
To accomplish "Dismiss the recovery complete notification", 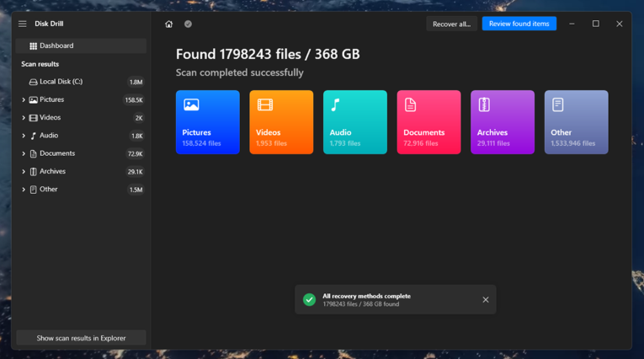I will (486, 300).
